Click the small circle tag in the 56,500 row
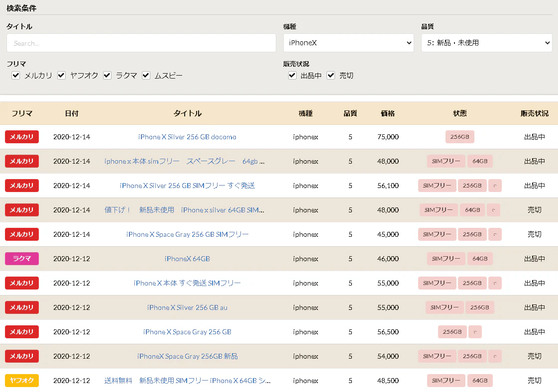The image size is (558, 392). click(475, 332)
